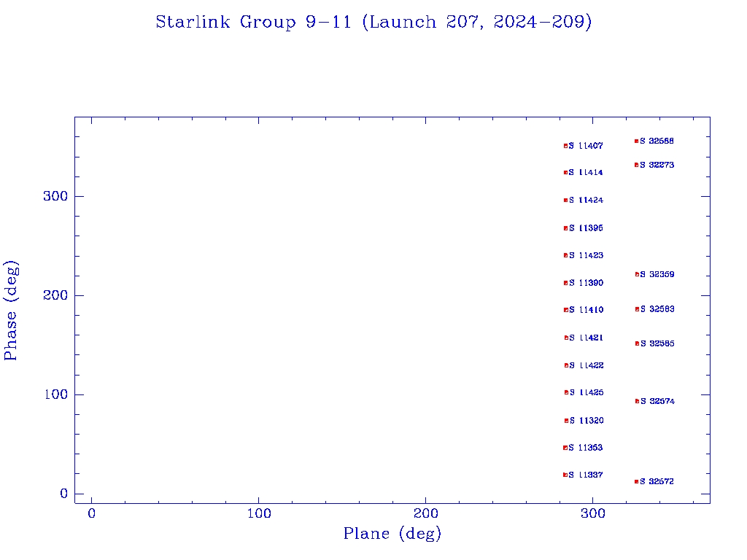
Task: Click the red marker beside S 11407
Action: click(565, 146)
